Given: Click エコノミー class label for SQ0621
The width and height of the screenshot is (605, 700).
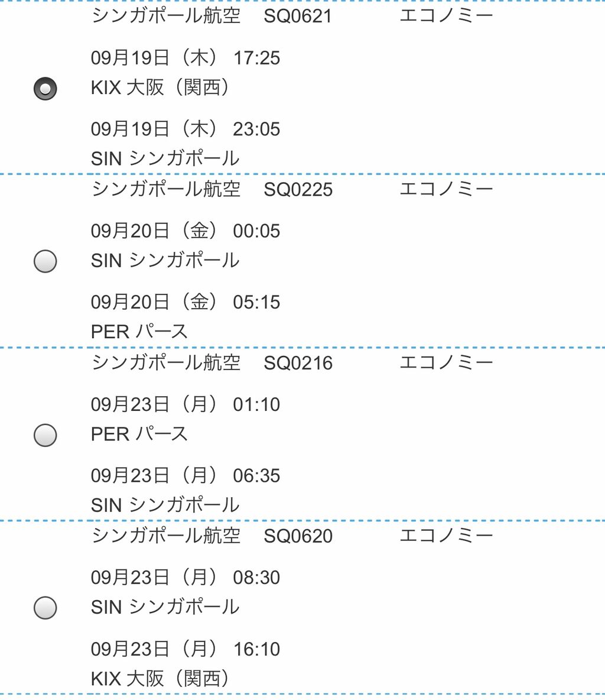Looking at the screenshot, I should tap(446, 15).
